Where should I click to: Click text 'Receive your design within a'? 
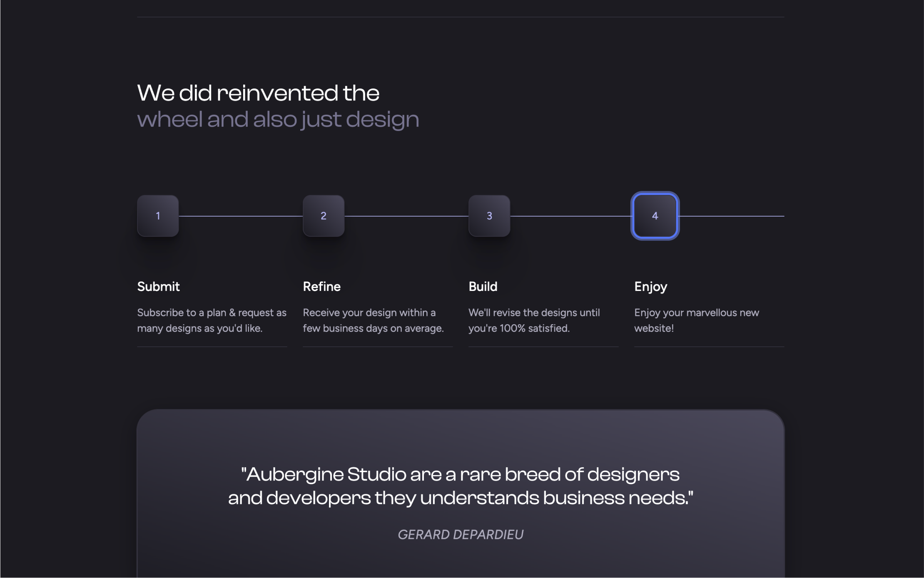(369, 313)
